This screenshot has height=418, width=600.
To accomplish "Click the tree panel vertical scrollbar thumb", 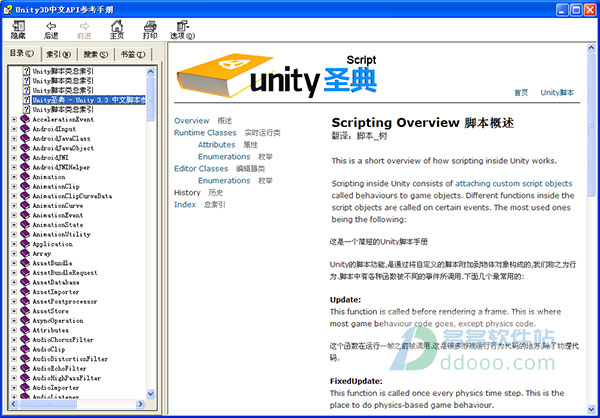I will [x=151, y=99].
